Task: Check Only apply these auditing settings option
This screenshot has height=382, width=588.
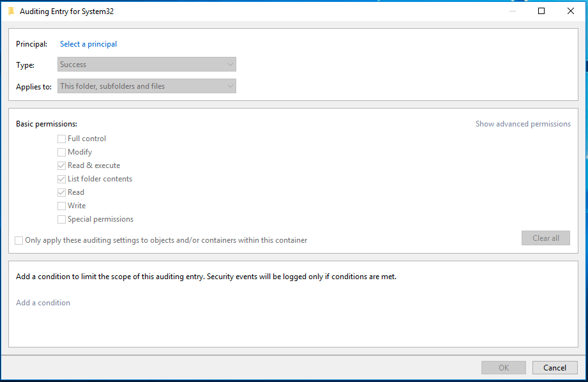Action: [x=19, y=240]
